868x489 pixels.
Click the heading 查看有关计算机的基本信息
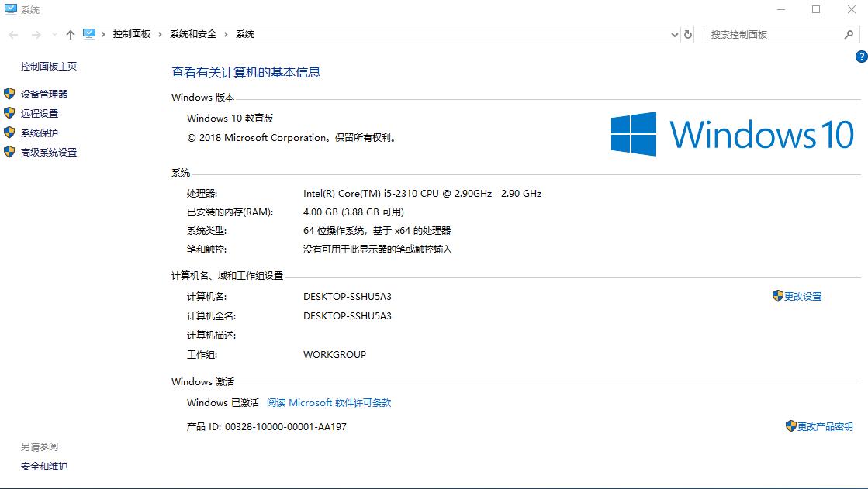(x=246, y=73)
